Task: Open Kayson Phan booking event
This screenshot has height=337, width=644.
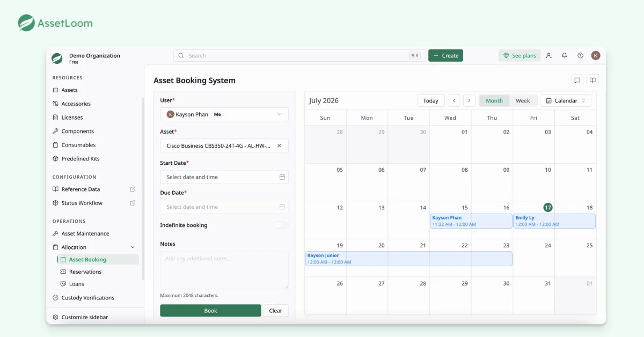Action: [x=471, y=221]
